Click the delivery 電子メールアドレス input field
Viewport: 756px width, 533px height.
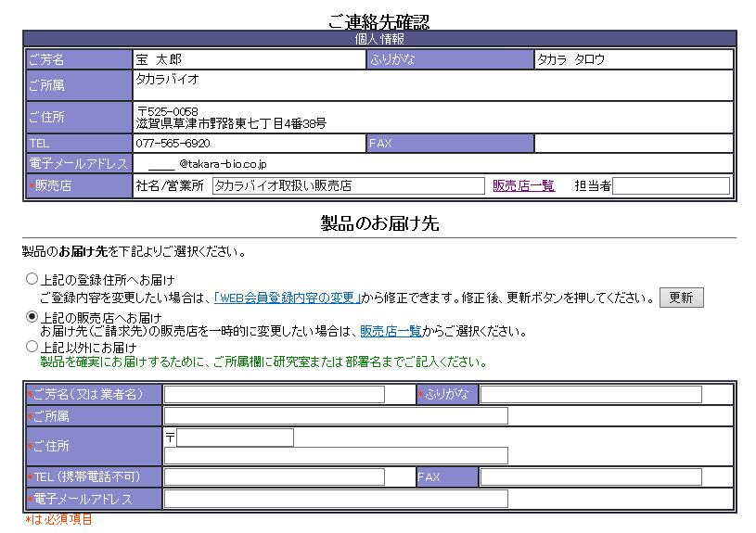click(x=336, y=499)
